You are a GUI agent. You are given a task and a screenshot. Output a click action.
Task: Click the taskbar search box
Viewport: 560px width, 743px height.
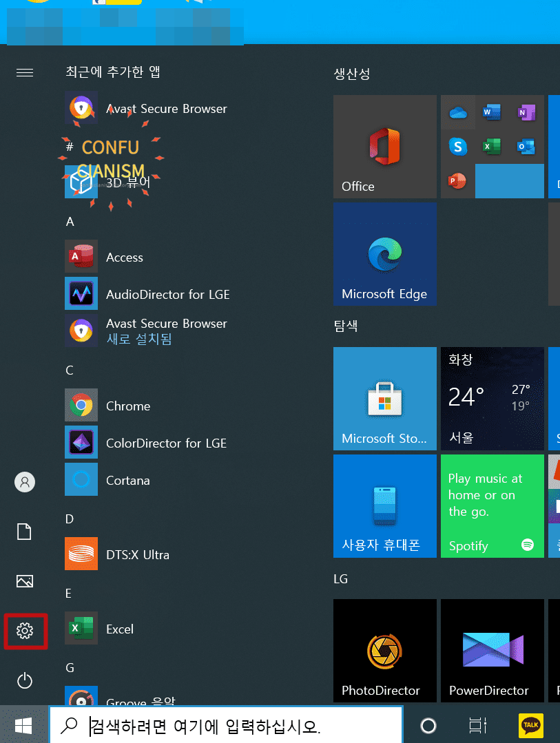[x=226, y=725]
